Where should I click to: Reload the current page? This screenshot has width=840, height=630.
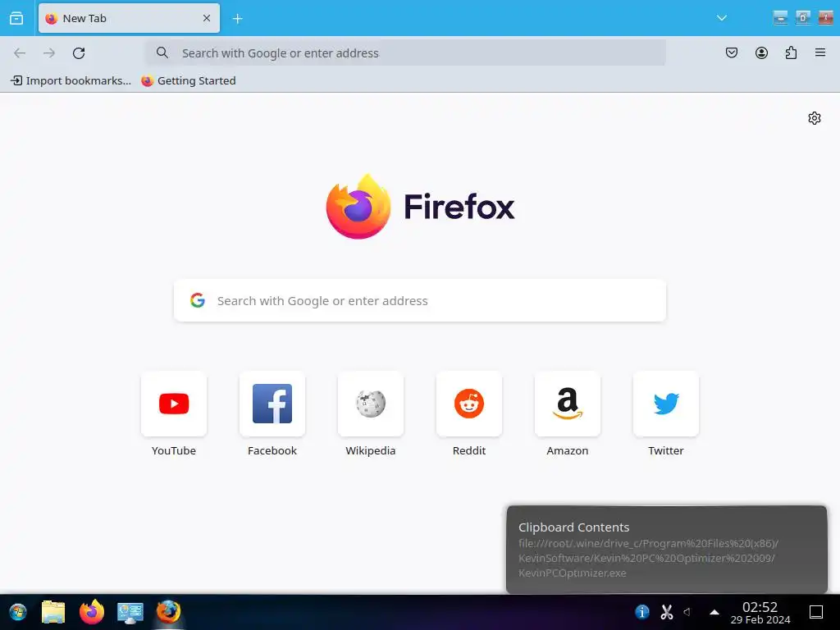tap(79, 53)
